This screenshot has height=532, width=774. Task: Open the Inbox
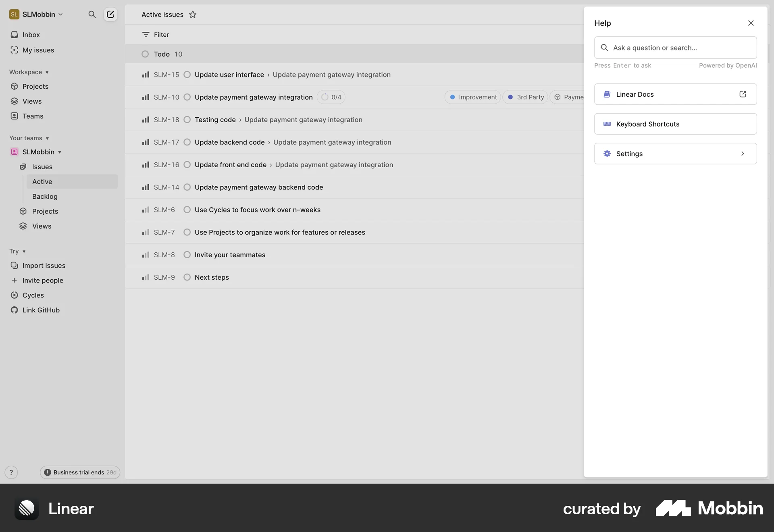coord(31,34)
